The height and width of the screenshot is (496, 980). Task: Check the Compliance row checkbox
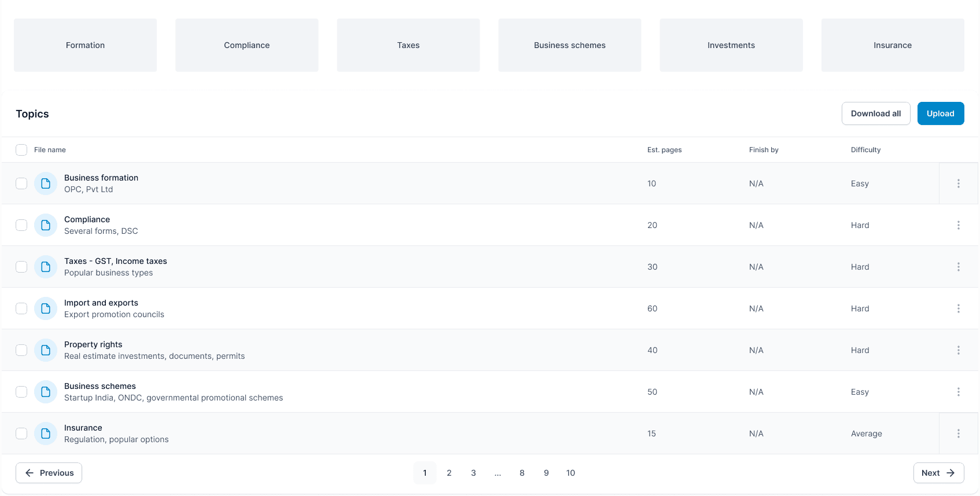21,225
